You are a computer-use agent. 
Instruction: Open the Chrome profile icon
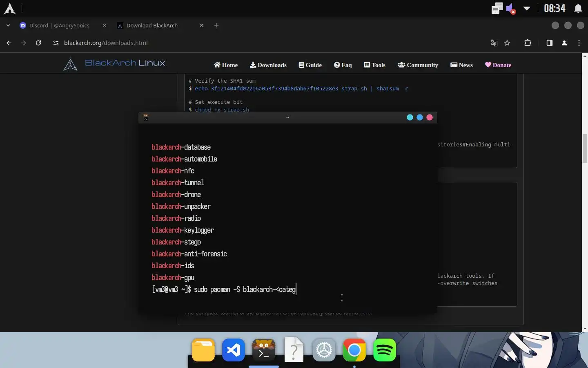click(564, 43)
